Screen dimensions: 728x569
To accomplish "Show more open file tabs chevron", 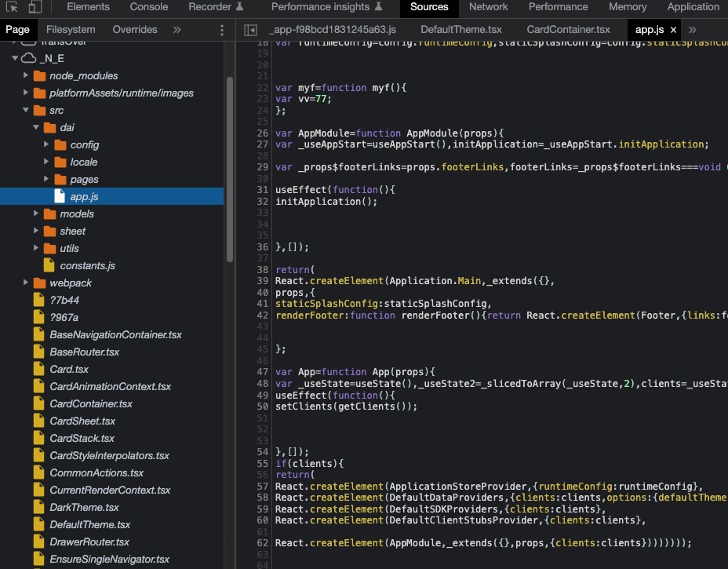I will click(692, 30).
